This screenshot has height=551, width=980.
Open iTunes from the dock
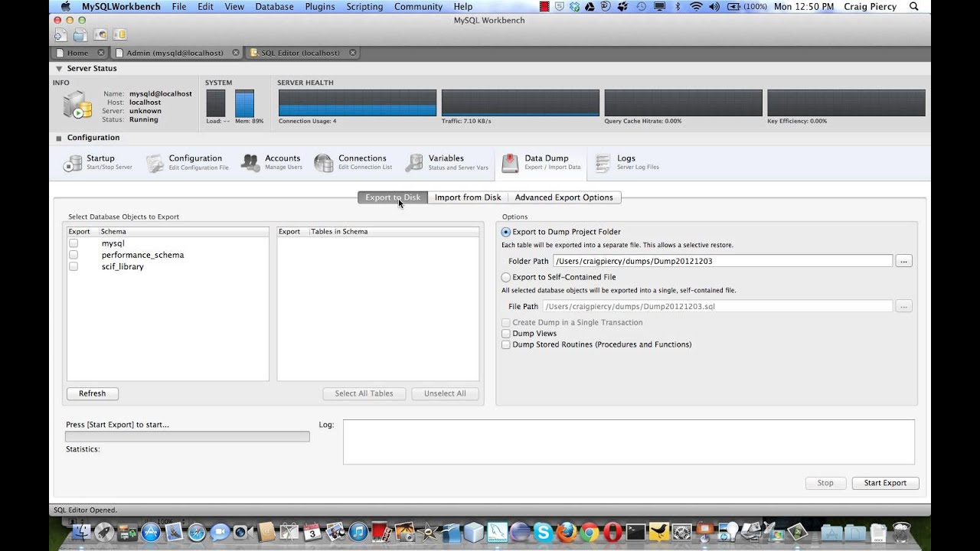point(358,532)
